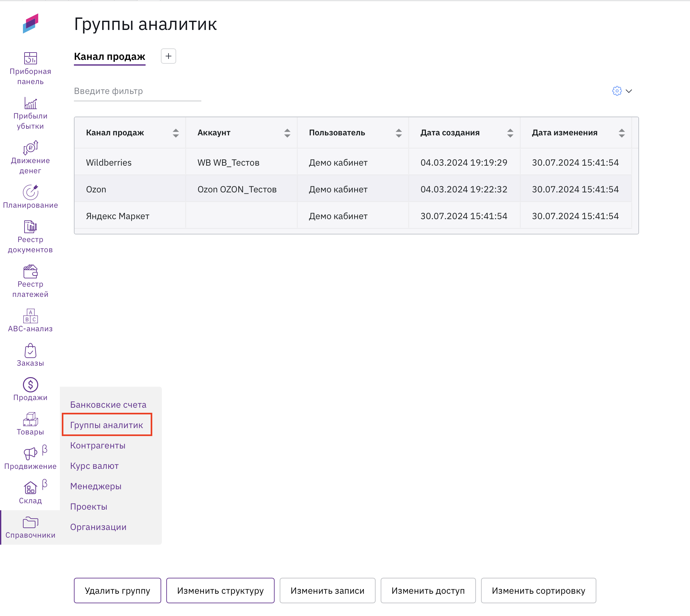Open Группы аналитик from the submenu

click(106, 425)
